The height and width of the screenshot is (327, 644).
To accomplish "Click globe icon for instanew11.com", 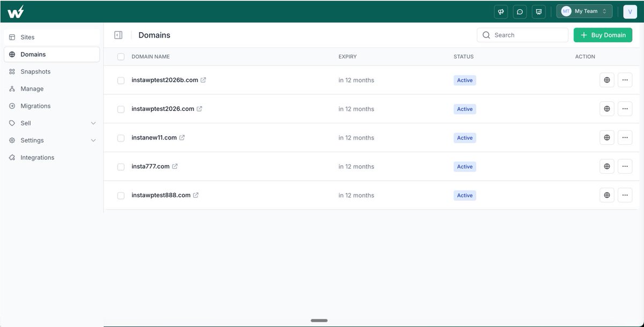I will [x=607, y=138].
